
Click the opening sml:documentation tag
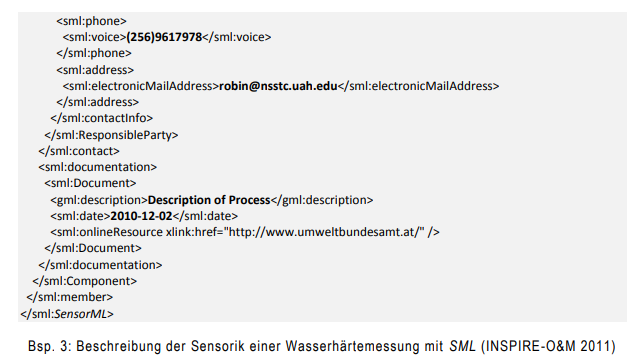[x=98, y=167]
